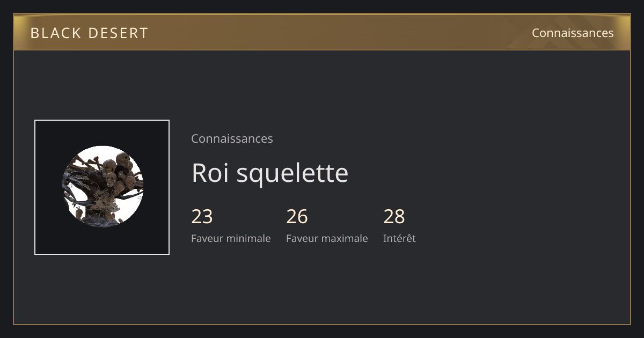Select the Faveur minimale label

231,238
